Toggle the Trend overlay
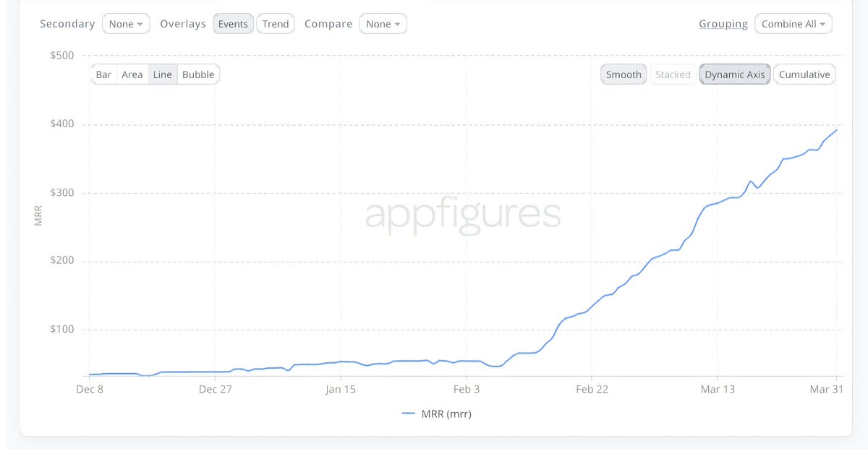This screenshot has height=449, width=868. coord(276,24)
